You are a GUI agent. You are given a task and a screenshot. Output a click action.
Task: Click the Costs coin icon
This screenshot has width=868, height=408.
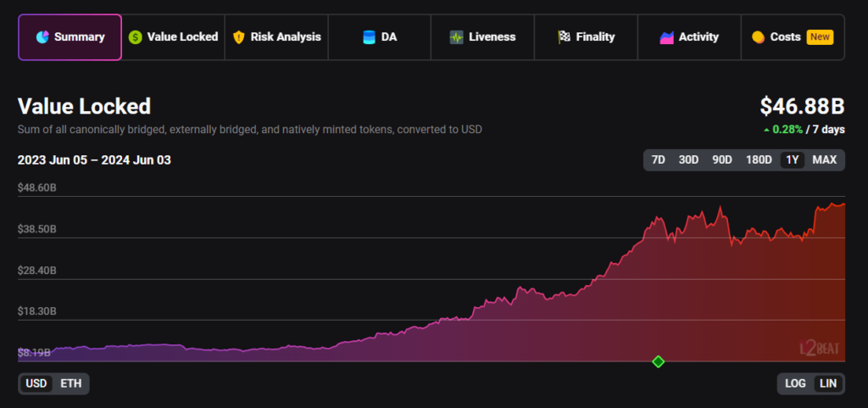tap(758, 37)
